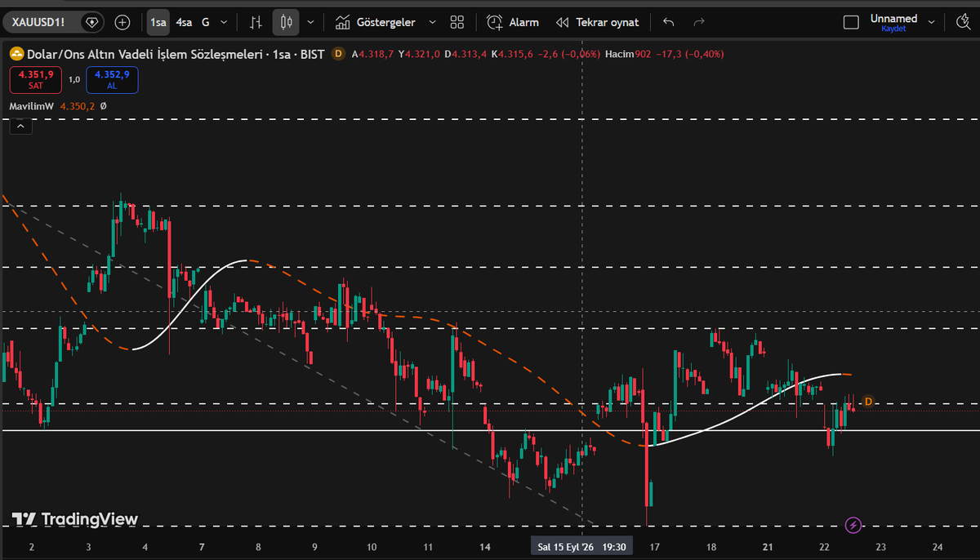Open Göstergeler indicators

[x=376, y=22]
